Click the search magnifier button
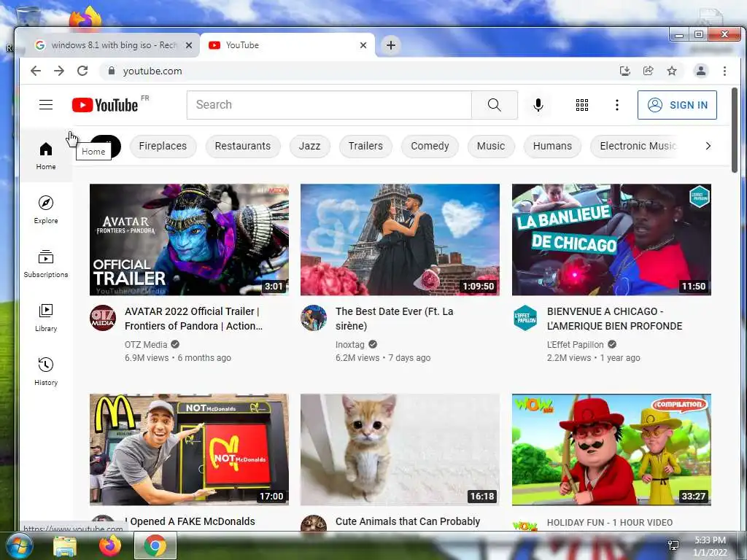This screenshot has width=747, height=560. [x=494, y=105]
